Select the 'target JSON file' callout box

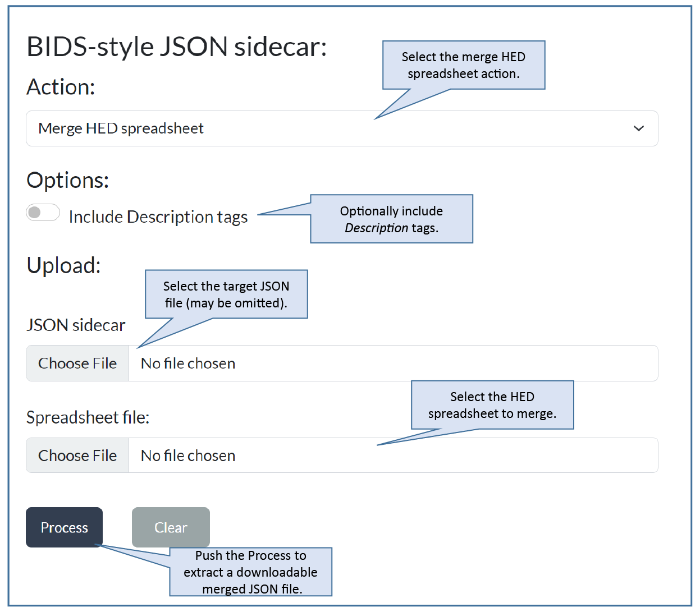tap(226, 295)
